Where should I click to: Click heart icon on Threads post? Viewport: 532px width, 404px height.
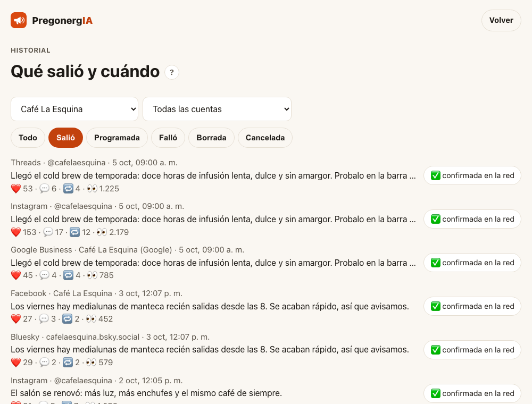point(15,188)
